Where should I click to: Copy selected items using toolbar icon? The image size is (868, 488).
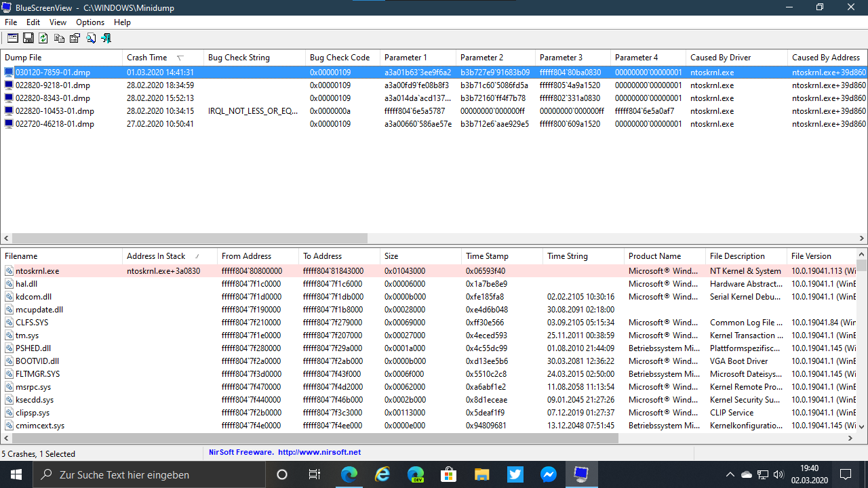coord(60,38)
